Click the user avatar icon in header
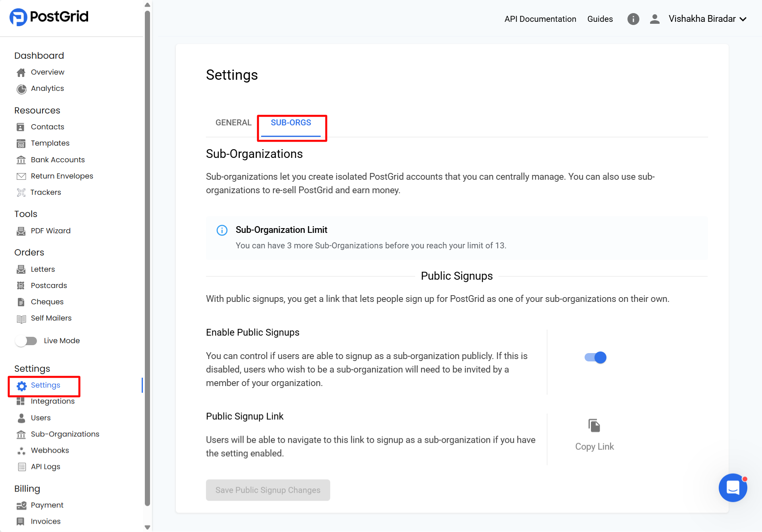This screenshot has height=532, width=762. tap(654, 19)
